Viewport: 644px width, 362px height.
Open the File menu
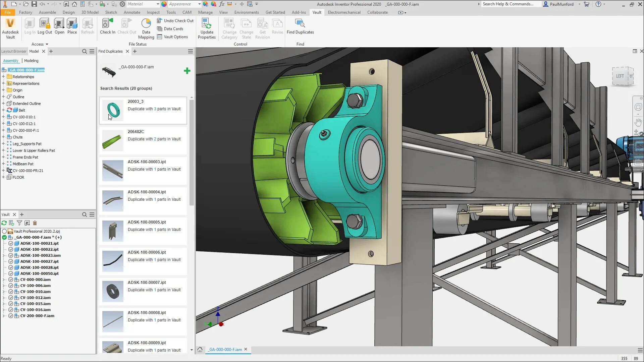pyautogui.click(x=8, y=12)
